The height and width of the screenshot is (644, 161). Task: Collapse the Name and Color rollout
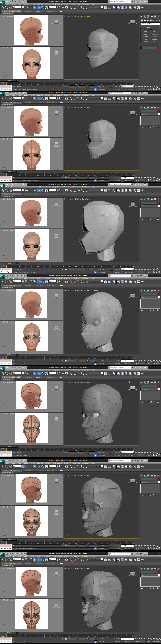click(150, 45)
